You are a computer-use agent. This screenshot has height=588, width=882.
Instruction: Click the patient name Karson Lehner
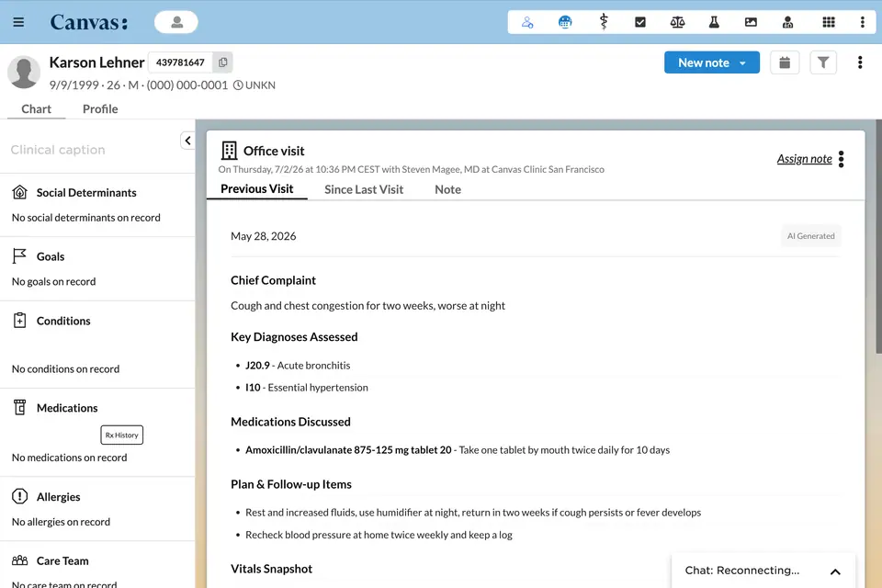96,62
